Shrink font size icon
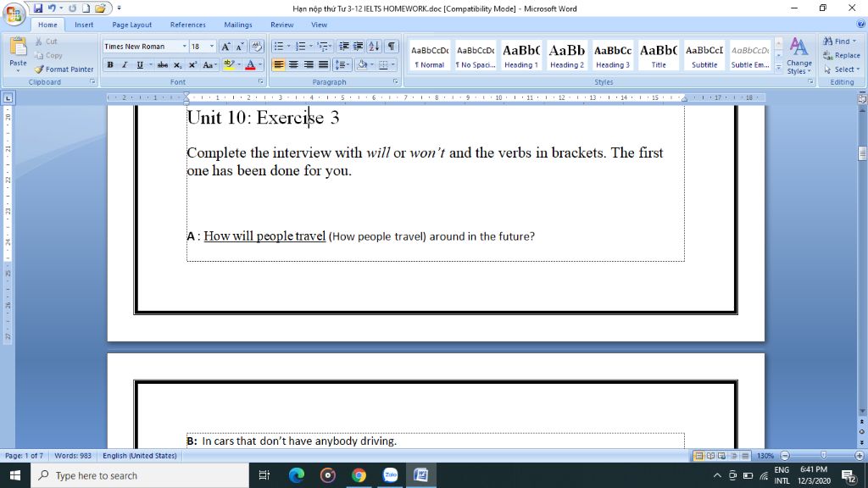The image size is (868, 488). click(x=240, y=47)
